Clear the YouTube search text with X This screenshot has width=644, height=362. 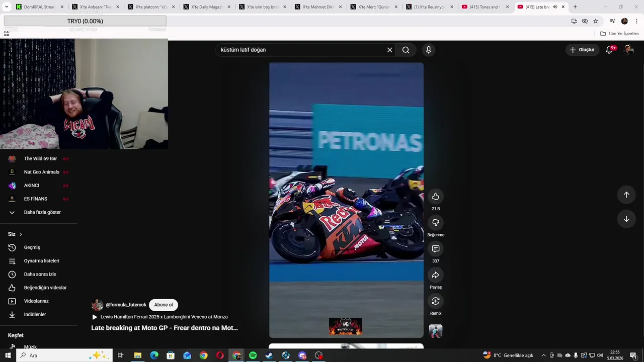tap(389, 50)
